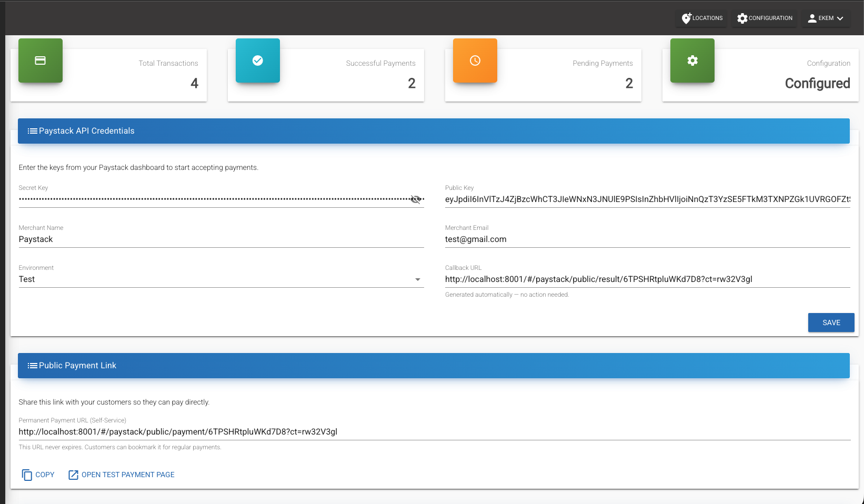This screenshot has width=864, height=504.
Task: Click the 'Configured' status text
Action: [x=818, y=83]
